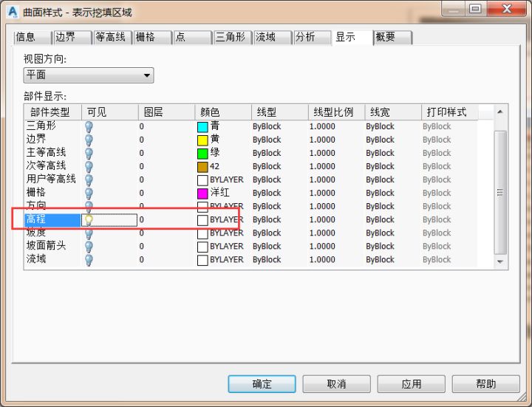The image size is (532, 407).
Task: Open yellow 黄 color swatch for 边界
Action: (202, 140)
